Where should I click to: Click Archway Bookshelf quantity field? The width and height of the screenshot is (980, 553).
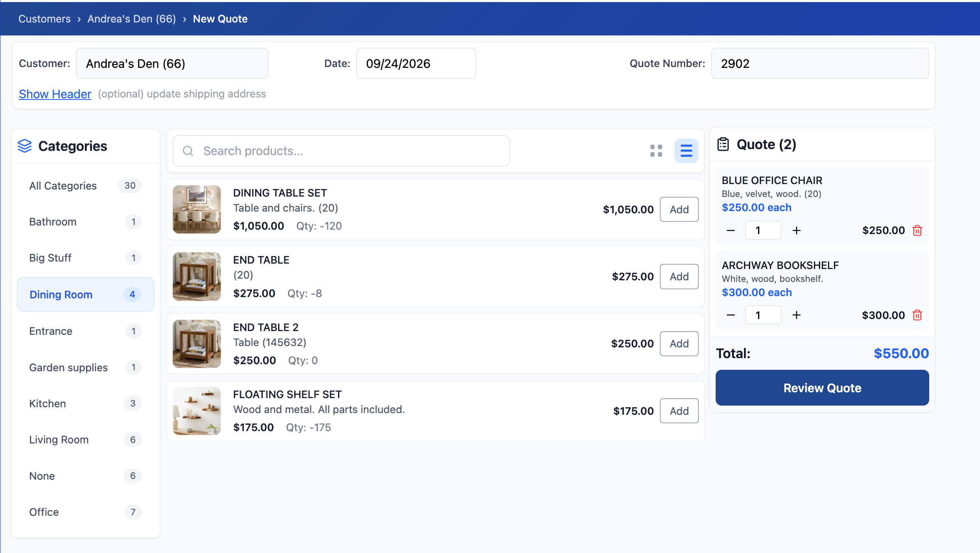tap(763, 315)
